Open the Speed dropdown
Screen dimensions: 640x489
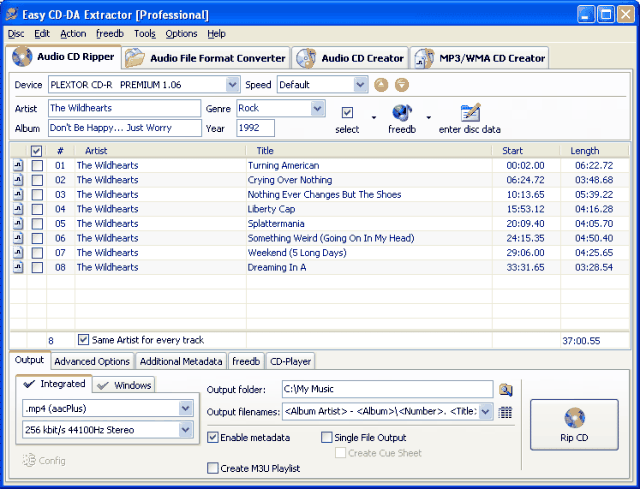[x=360, y=85]
